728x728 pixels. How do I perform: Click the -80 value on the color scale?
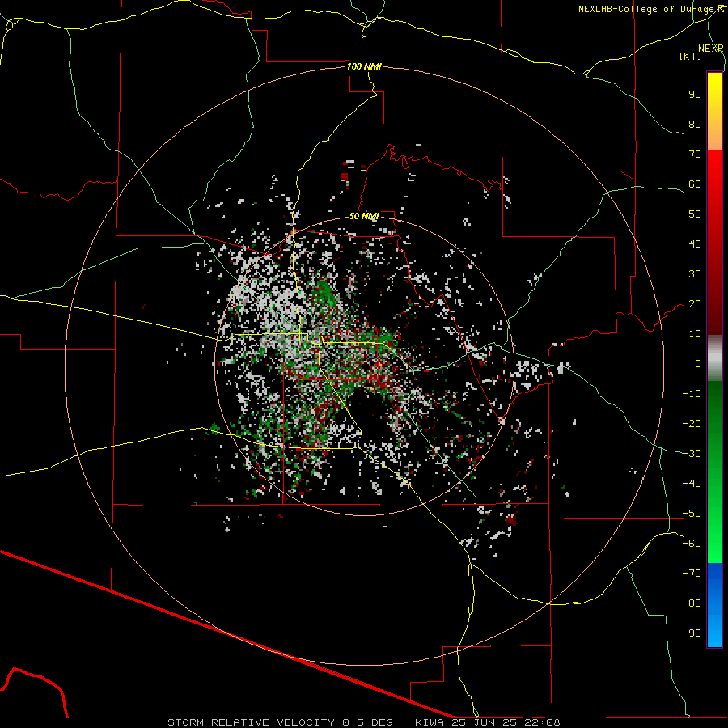point(692,603)
